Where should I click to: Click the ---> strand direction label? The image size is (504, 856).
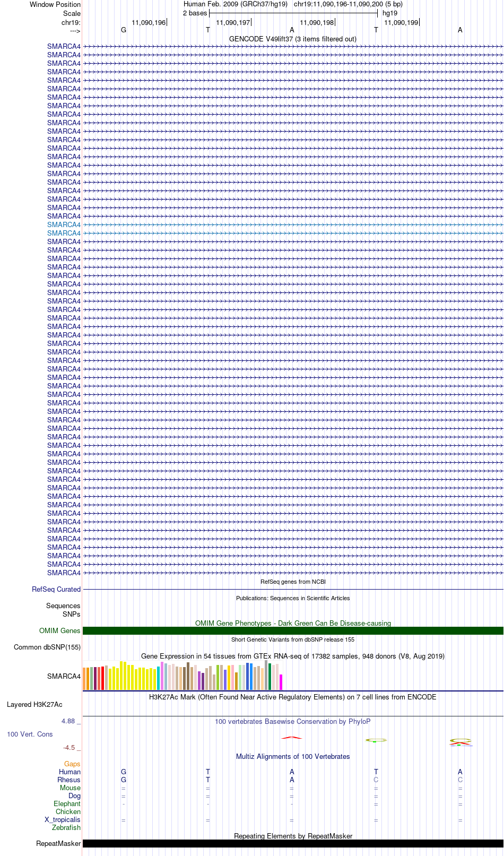coord(75,30)
